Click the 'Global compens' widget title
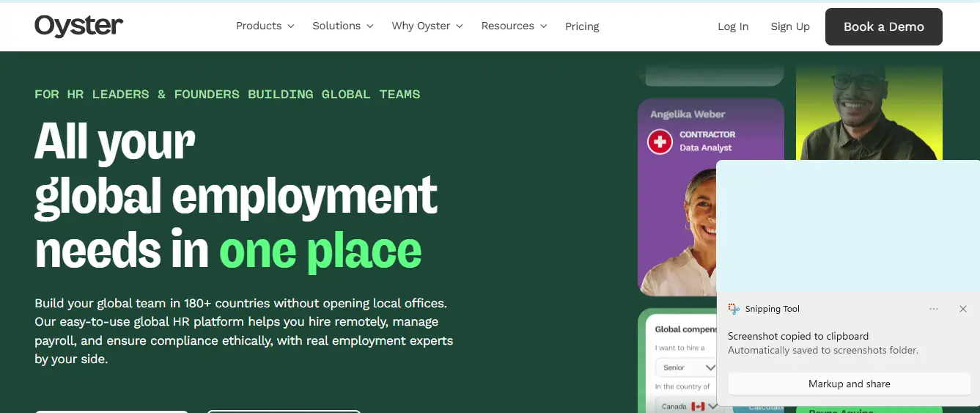 (x=685, y=329)
